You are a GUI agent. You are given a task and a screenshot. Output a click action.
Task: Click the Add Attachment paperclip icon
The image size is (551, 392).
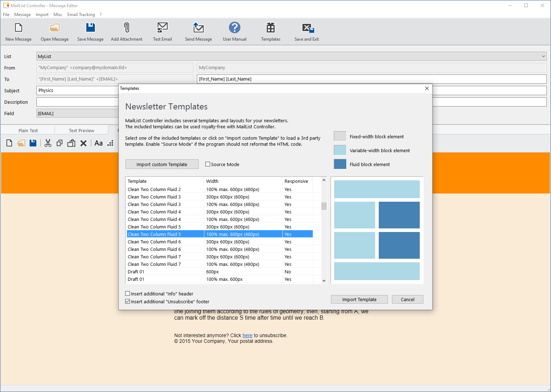click(126, 28)
